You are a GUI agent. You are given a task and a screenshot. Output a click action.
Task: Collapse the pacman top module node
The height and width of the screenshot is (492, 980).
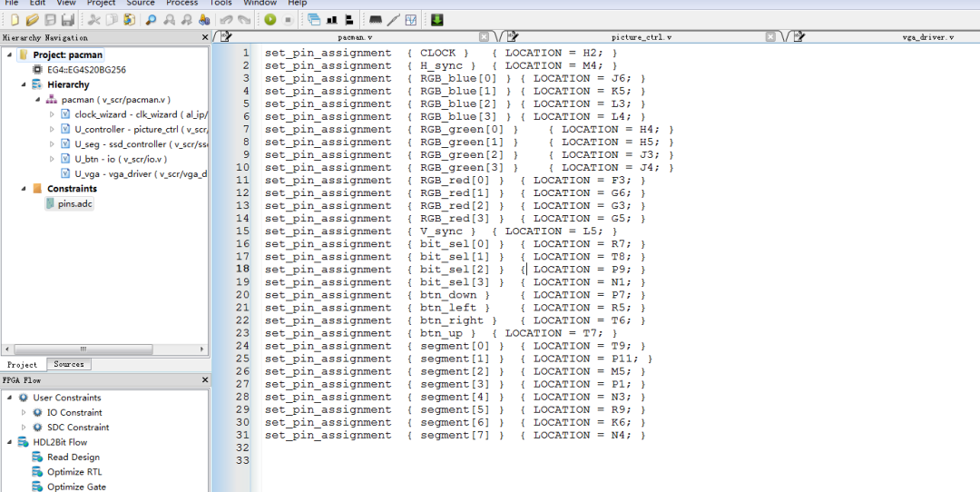click(x=37, y=100)
